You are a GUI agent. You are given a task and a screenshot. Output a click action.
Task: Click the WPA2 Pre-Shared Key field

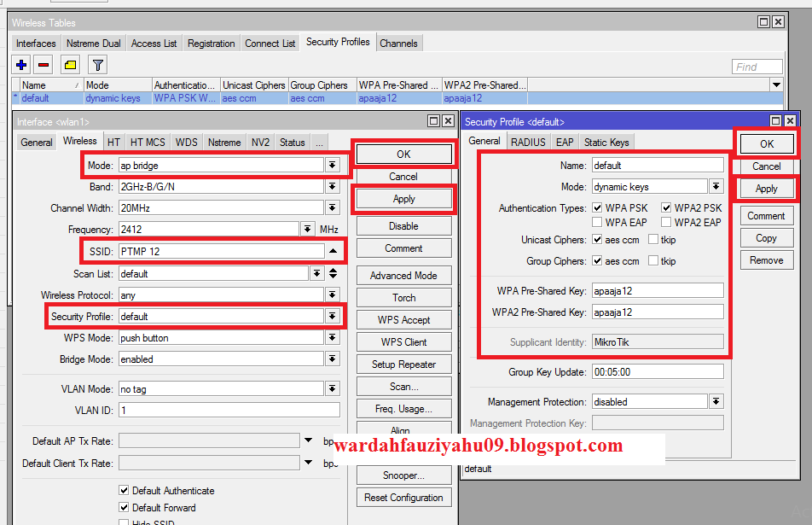pos(657,312)
